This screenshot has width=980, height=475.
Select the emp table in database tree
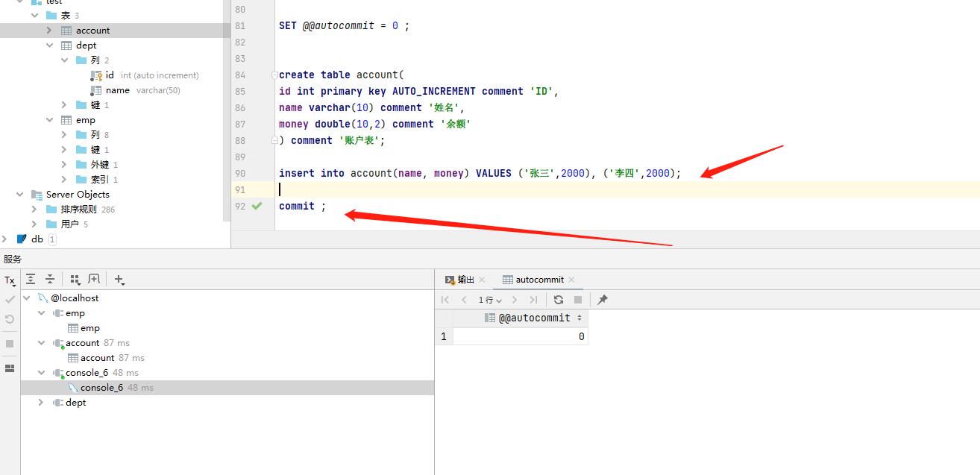(85, 120)
